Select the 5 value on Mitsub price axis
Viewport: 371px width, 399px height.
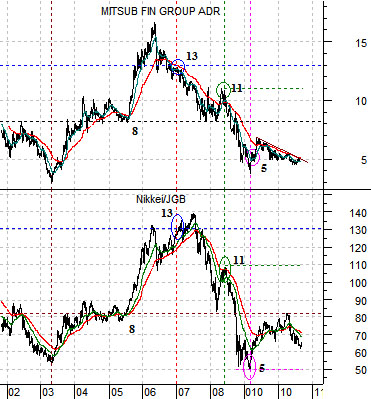[363, 160]
